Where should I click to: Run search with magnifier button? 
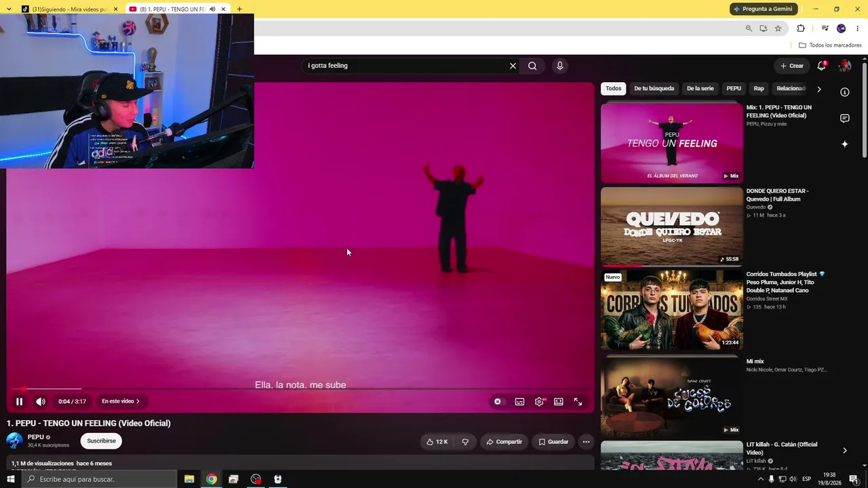coord(532,66)
